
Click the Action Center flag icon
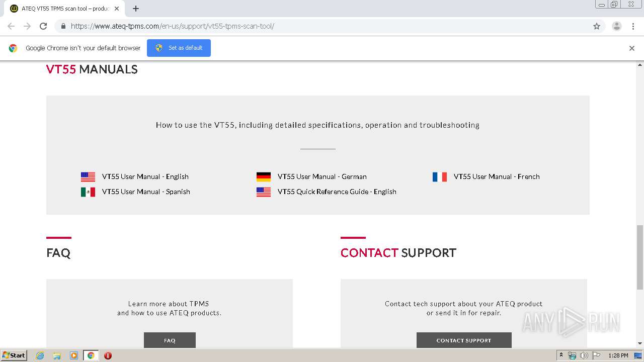596,355
